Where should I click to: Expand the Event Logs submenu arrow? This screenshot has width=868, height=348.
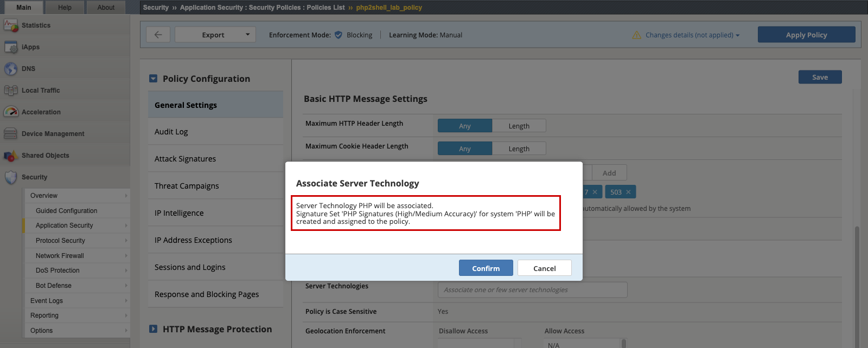tap(126, 301)
